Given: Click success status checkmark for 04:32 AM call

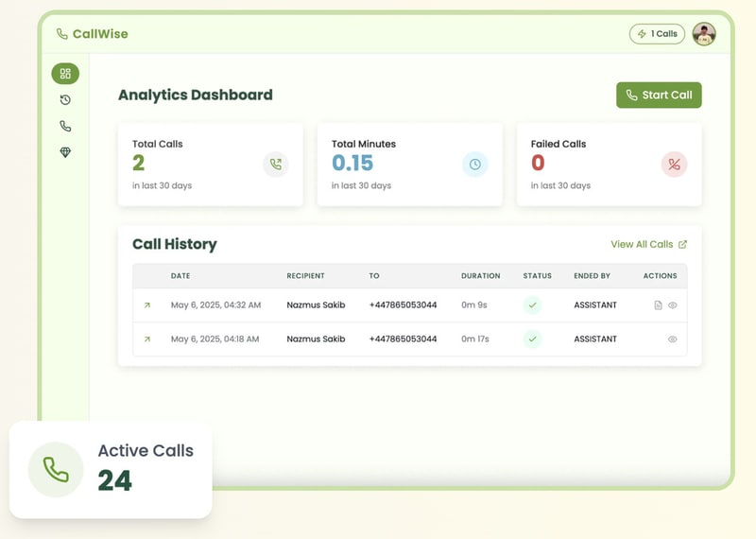Looking at the screenshot, I should coord(533,305).
